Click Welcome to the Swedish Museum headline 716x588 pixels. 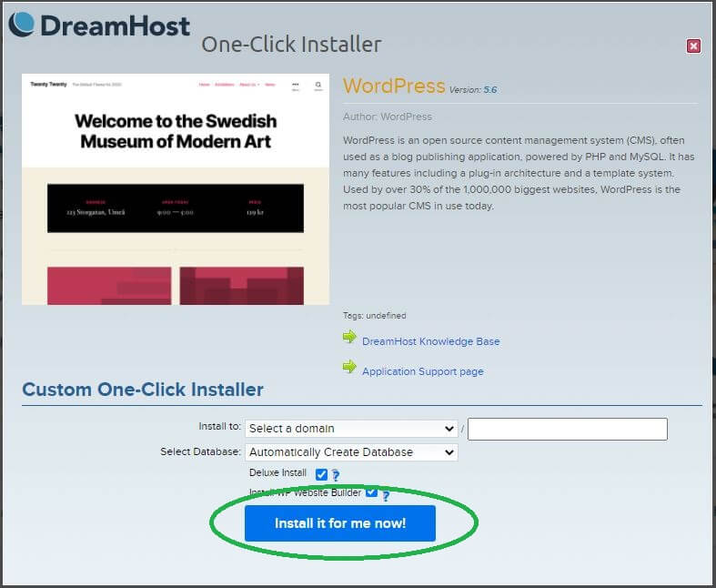[x=176, y=131]
